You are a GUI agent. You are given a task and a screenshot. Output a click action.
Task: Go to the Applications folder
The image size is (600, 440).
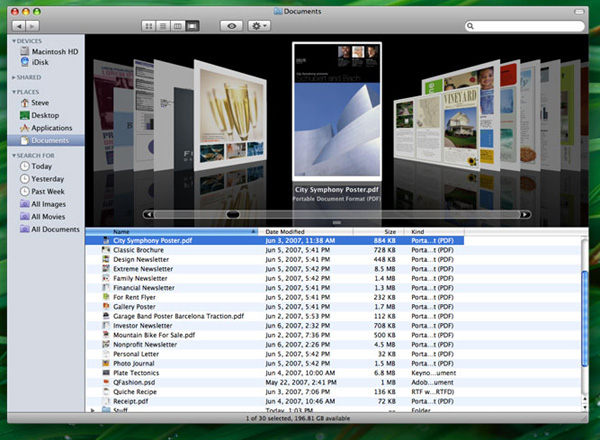(x=50, y=128)
